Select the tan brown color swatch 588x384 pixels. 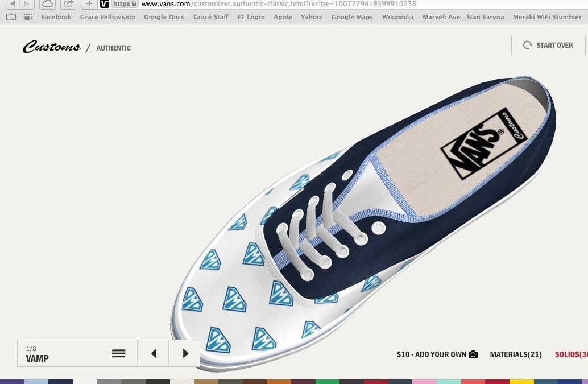point(206,382)
